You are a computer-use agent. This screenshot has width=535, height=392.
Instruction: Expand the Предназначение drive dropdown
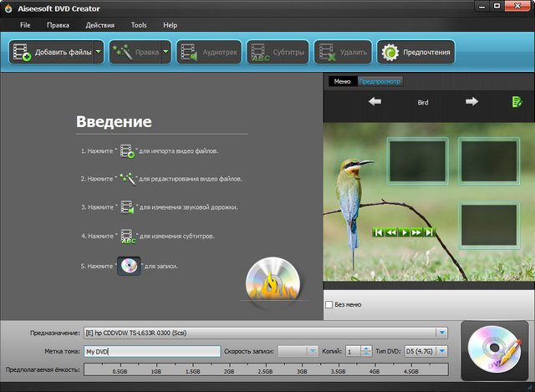pyautogui.click(x=441, y=333)
